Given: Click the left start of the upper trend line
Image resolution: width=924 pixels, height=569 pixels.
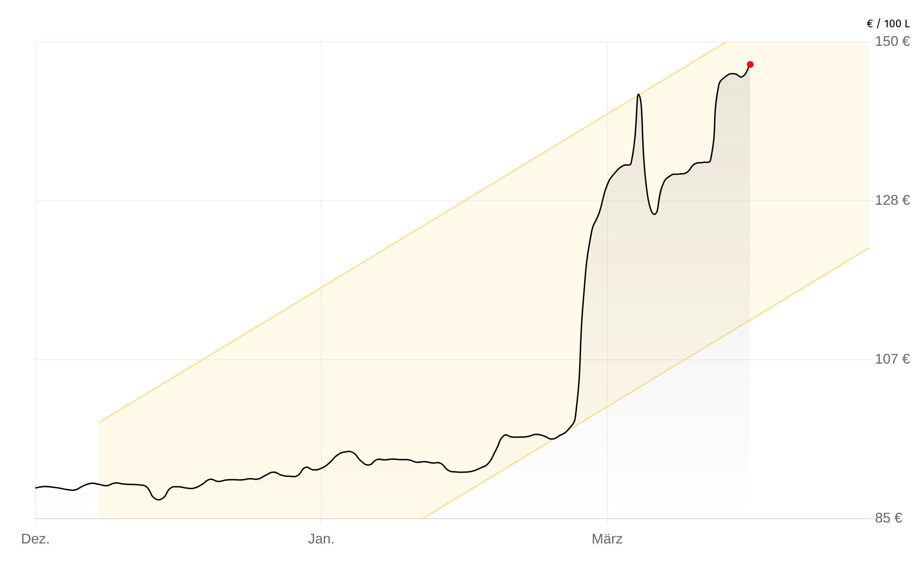Looking at the screenshot, I should [99, 422].
